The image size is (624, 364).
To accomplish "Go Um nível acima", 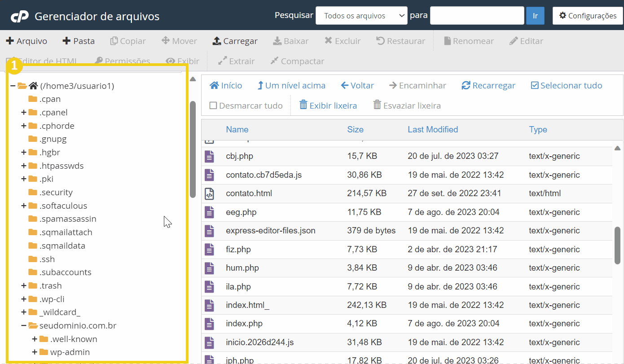I will (x=291, y=85).
